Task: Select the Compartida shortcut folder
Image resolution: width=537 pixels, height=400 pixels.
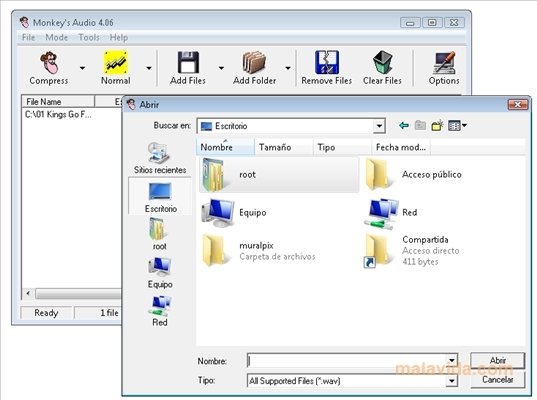Action: click(x=412, y=251)
